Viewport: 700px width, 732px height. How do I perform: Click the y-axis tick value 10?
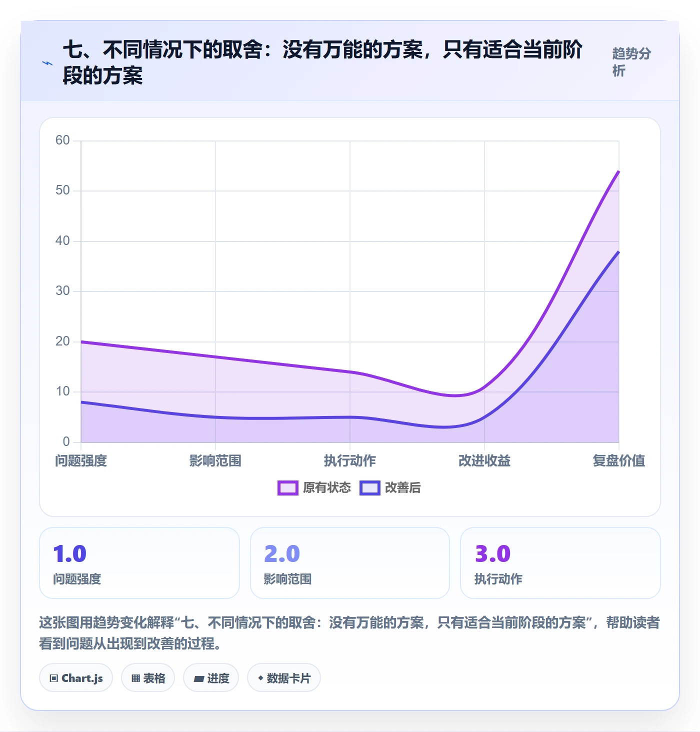(x=62, y=391)
